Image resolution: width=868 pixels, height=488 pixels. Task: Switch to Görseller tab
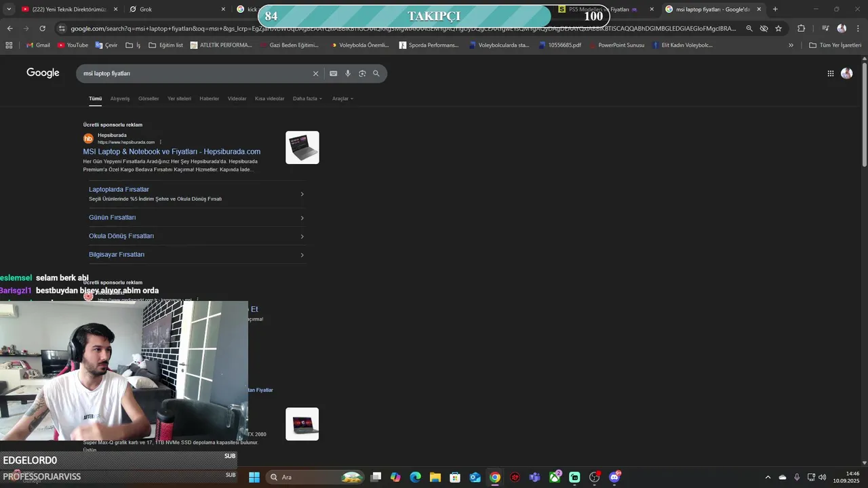[149, 98]
